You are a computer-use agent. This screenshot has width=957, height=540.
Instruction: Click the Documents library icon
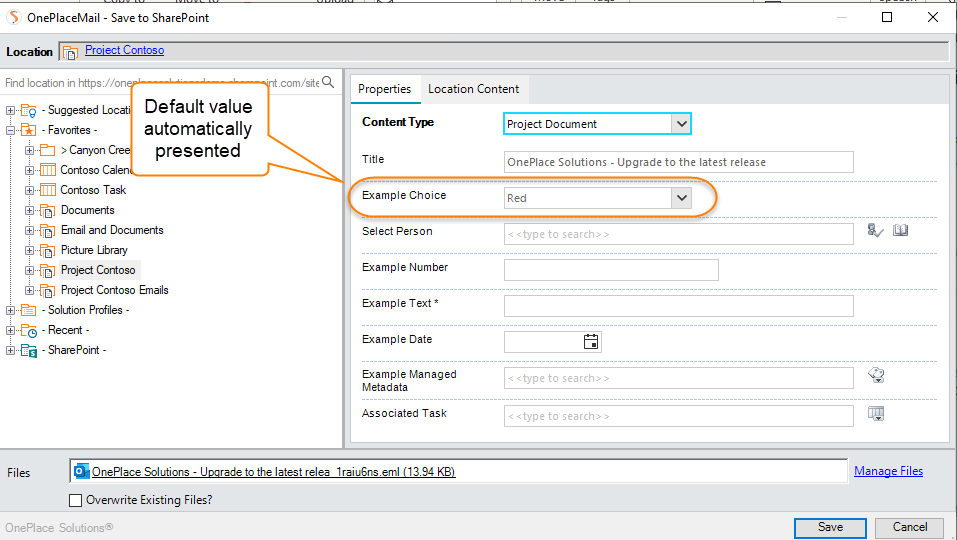coord(48,211)
